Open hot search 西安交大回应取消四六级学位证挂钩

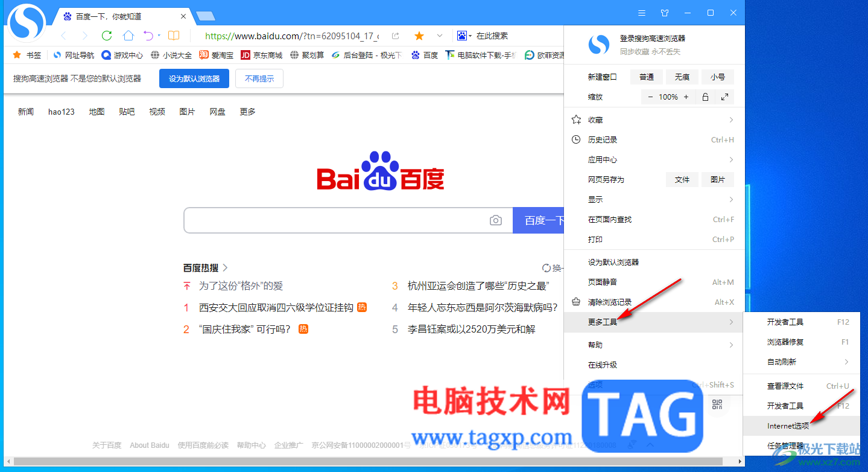tap(276, 307)
